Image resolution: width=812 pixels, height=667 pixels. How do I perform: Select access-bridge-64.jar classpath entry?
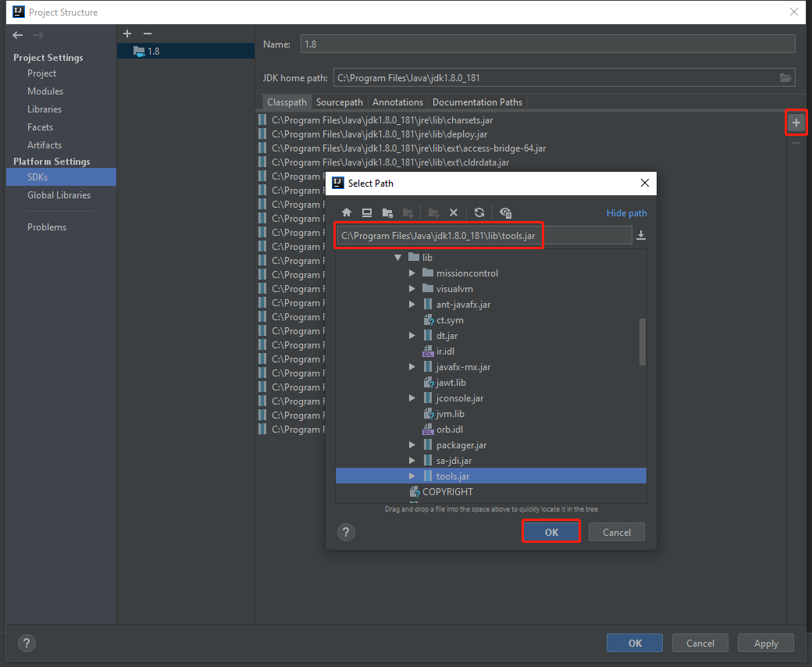coord(408,148)
